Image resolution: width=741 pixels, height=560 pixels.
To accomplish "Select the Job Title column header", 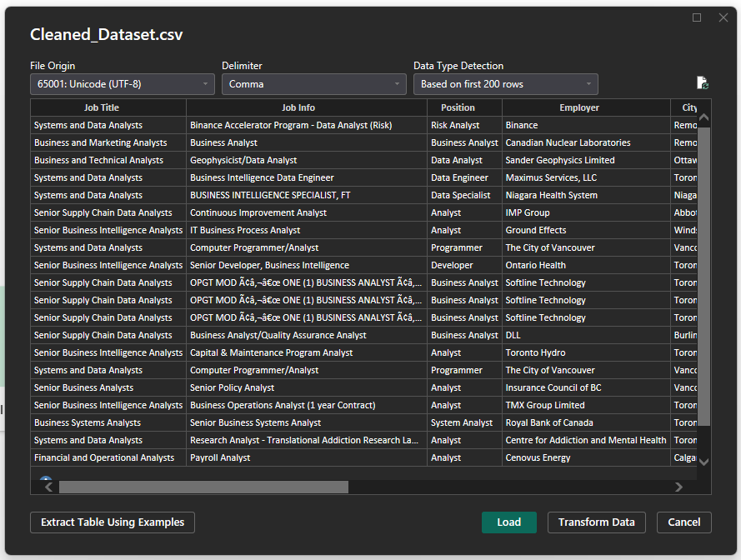I will click(x=108, y=107).
